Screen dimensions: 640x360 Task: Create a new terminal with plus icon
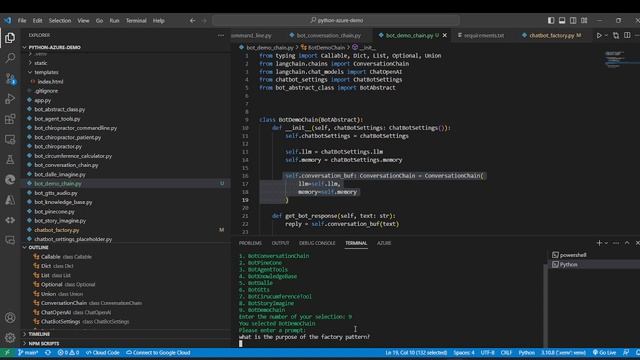tap(599, 243)
